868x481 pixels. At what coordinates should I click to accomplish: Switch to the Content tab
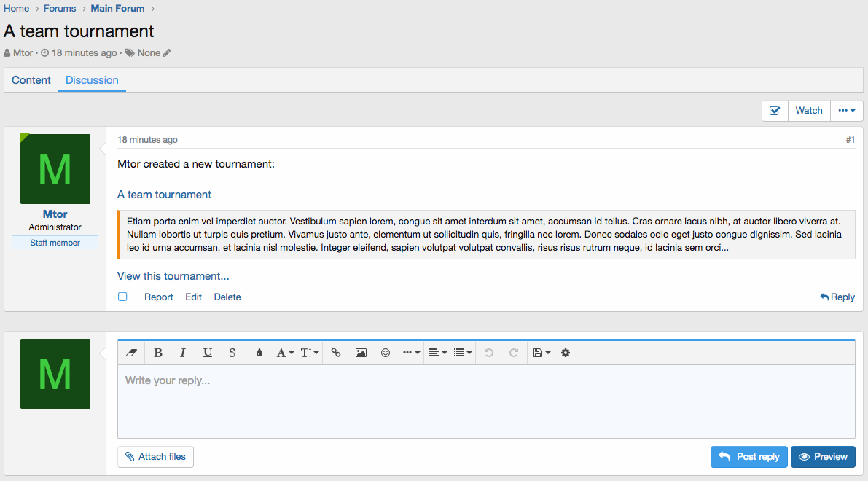31,80
